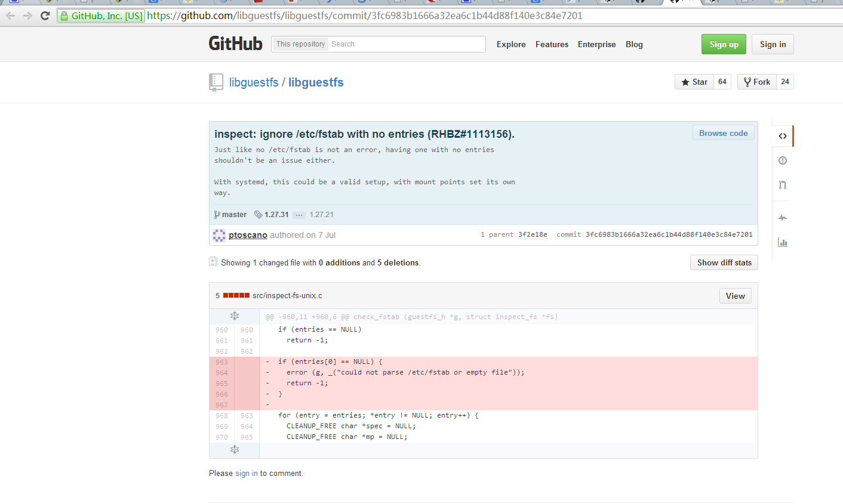
Task: Click the master branch link
Action: pyautogui.click(x=234, y=215)
